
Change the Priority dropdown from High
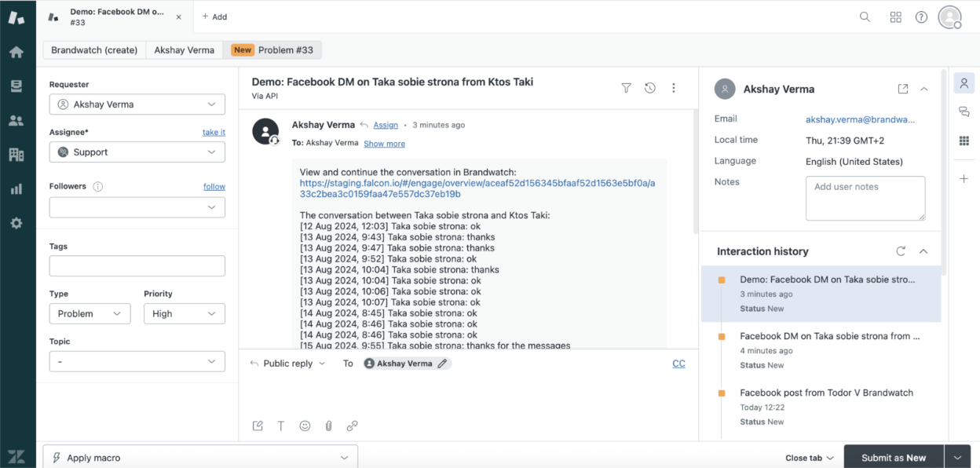coord(185,314)
